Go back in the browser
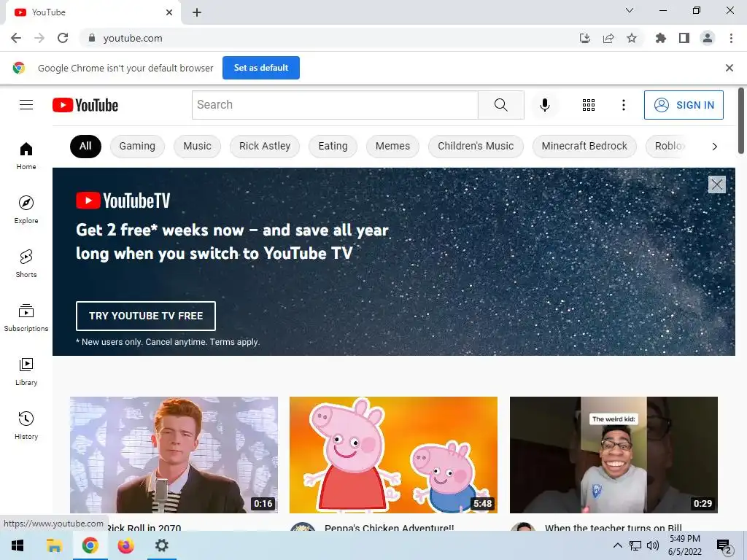The height and width of the screenshot is (560, 747). [16, 38]
